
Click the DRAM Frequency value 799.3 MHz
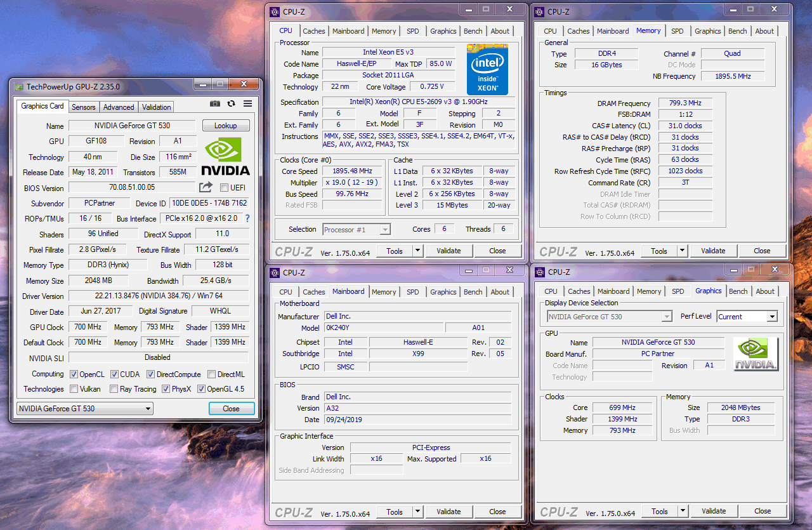tap(685, 103)
